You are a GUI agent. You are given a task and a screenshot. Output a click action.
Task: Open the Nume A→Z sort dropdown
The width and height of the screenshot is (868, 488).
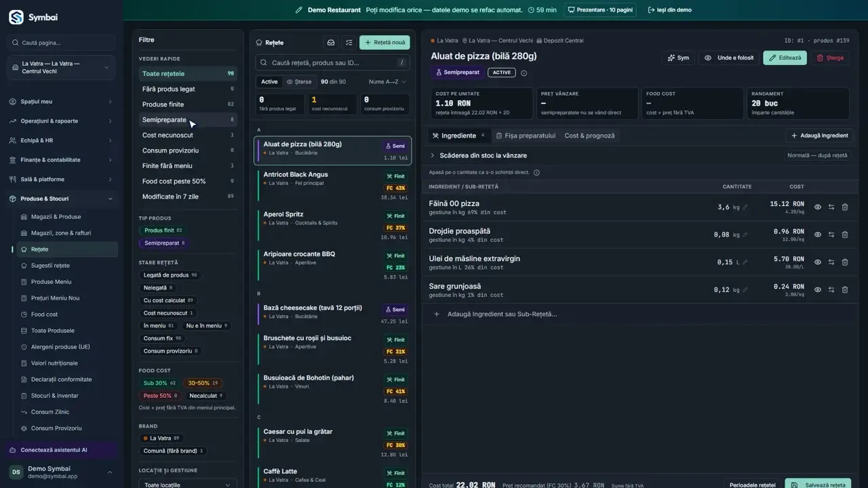click(x=388, y=82)
